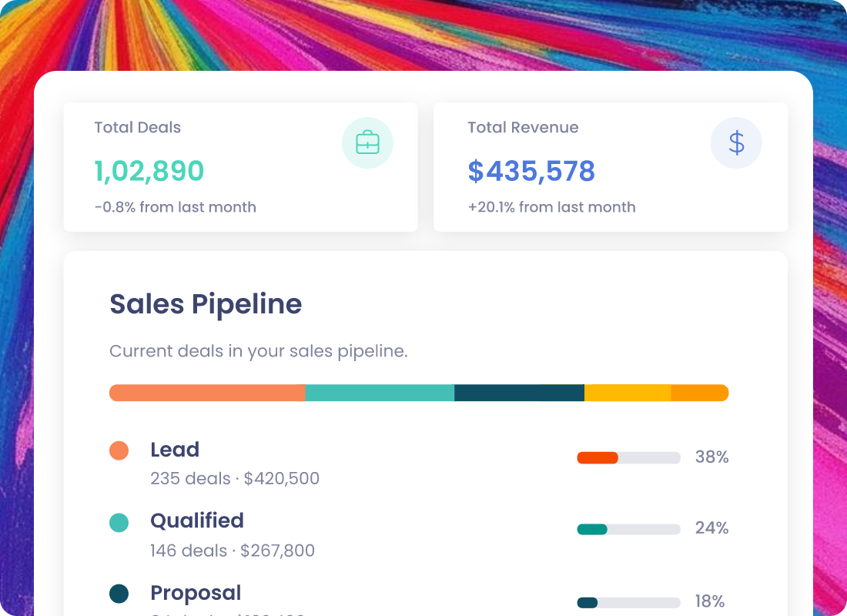Open the Lead stage row
847x616 pixels.
(419, 464)
